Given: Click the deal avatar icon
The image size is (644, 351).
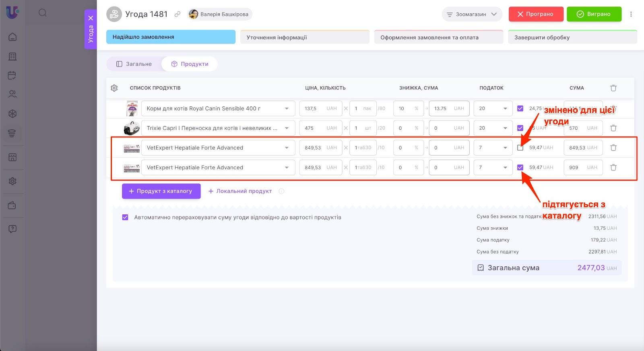Looking at the screenshot, I should pos(114,14).
